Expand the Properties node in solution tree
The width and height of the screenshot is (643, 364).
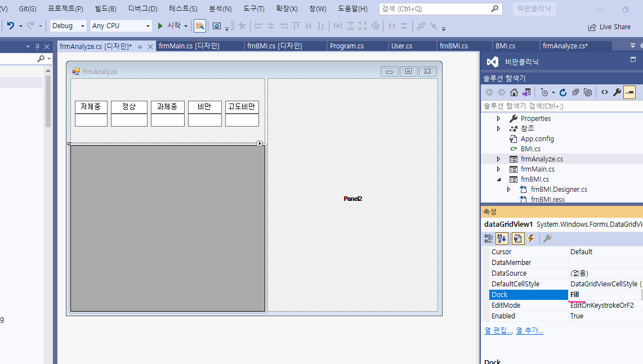coord(498,119)
